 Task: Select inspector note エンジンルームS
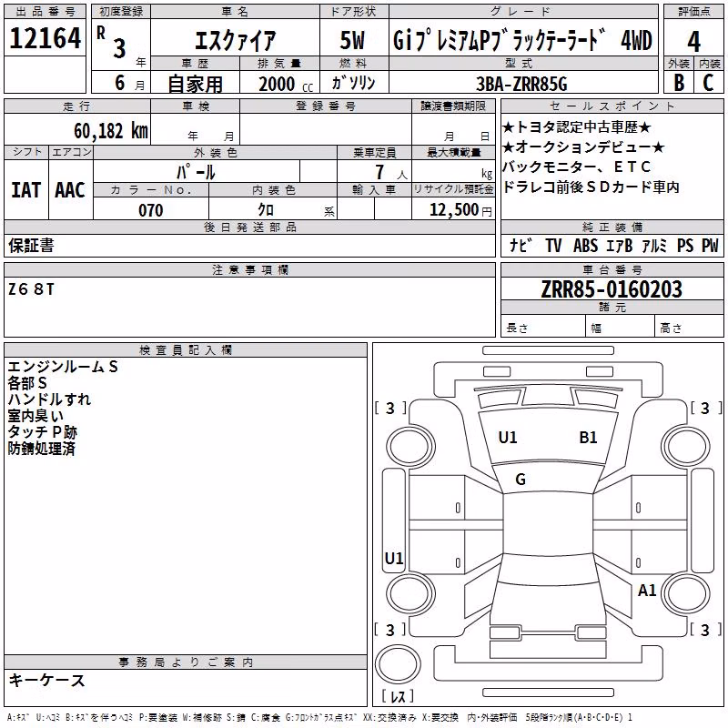click(63, 367)
